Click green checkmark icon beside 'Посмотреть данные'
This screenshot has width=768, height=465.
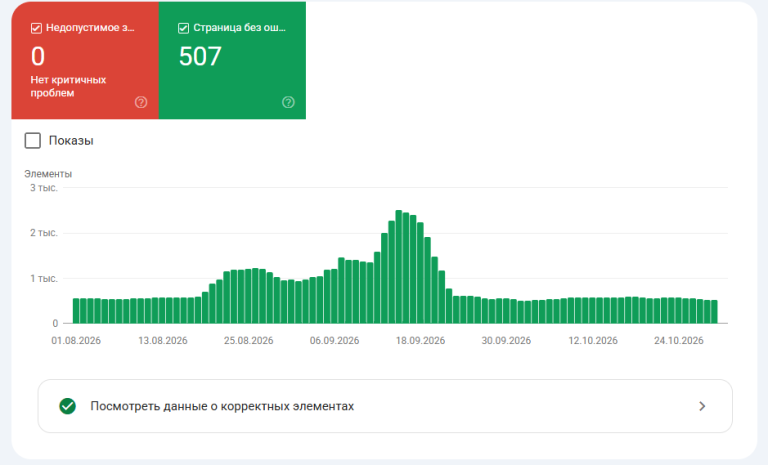68,406
